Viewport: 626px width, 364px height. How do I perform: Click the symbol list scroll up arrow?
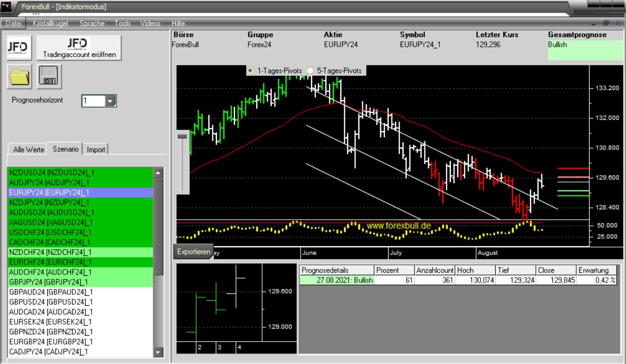[x=158, y=173]
